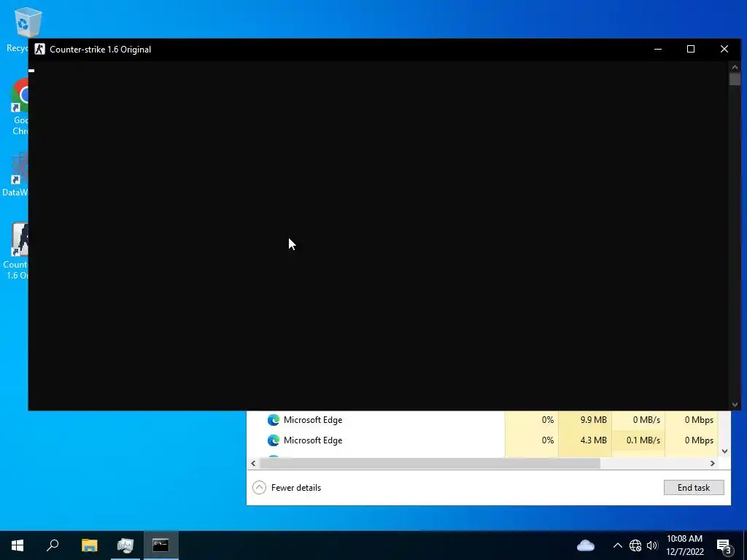Image resolution: width=747 pixels, height=560 pixels.
Task: Open the Windows Start menu
Action: [18, 545]
